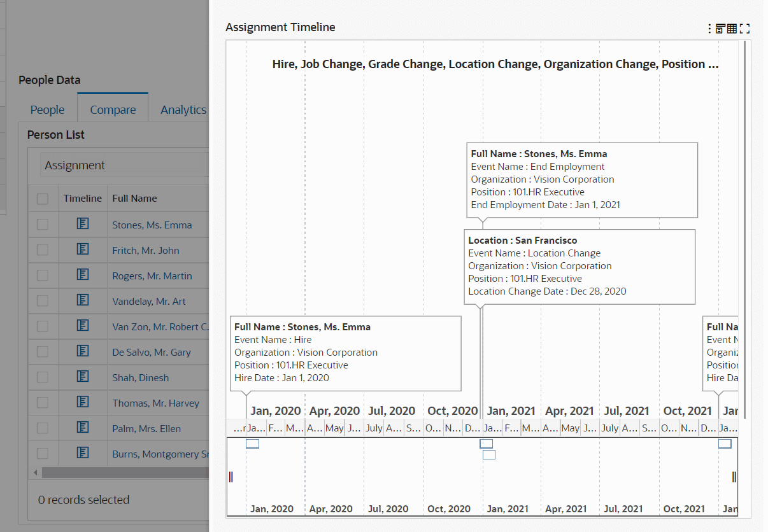
Task: Click the timeline view icon in header
Action: 720,29
